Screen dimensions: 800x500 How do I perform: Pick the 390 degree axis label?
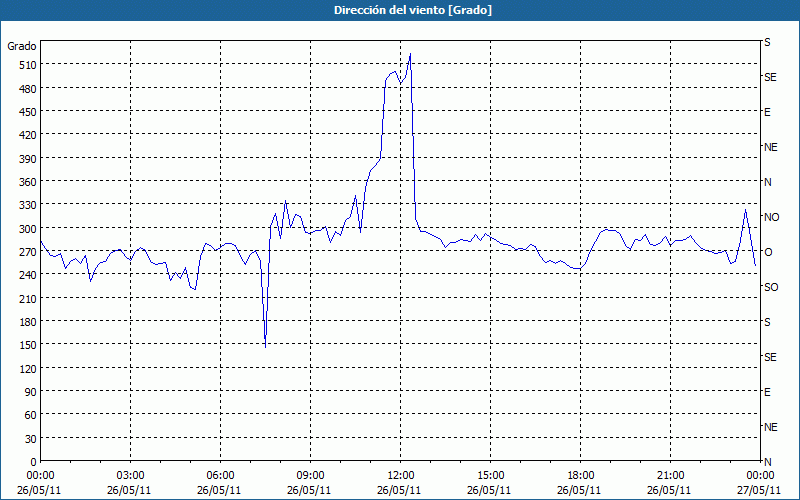point(28,159)
